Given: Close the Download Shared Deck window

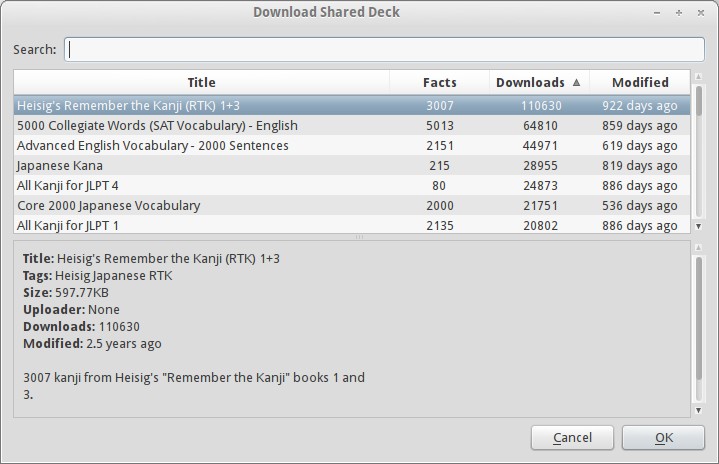Looking at the screenshot, I should (701, 13).
